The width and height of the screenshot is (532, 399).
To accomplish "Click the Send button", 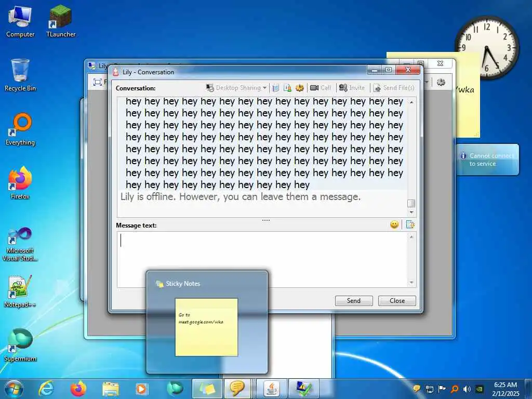I will 354,301.
